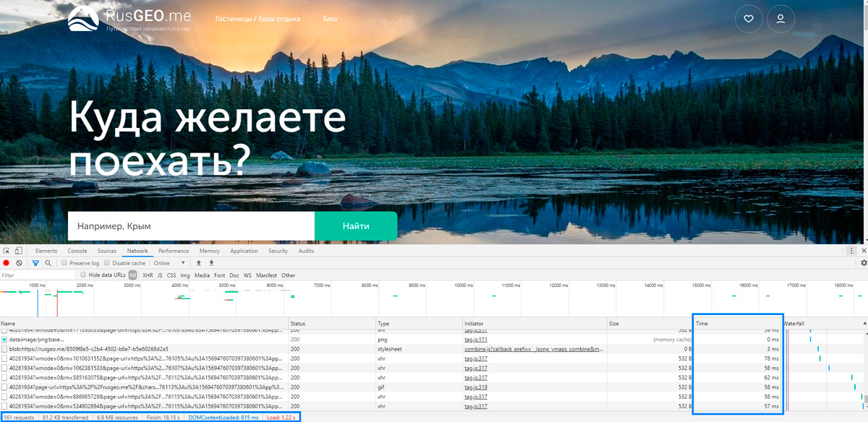Screen dimensions: 868x422
Task: Click the network filter funnel icon
Action: 35,262
